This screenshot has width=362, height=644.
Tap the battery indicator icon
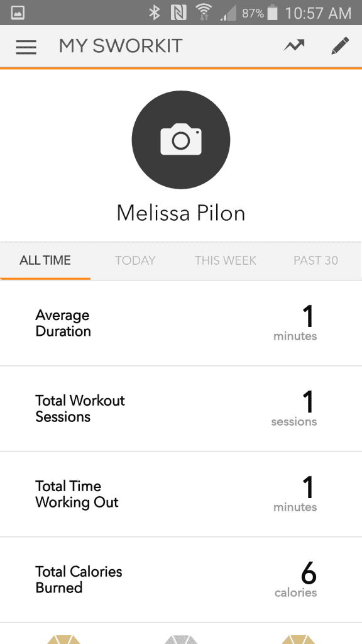click(x=273, y=13)
